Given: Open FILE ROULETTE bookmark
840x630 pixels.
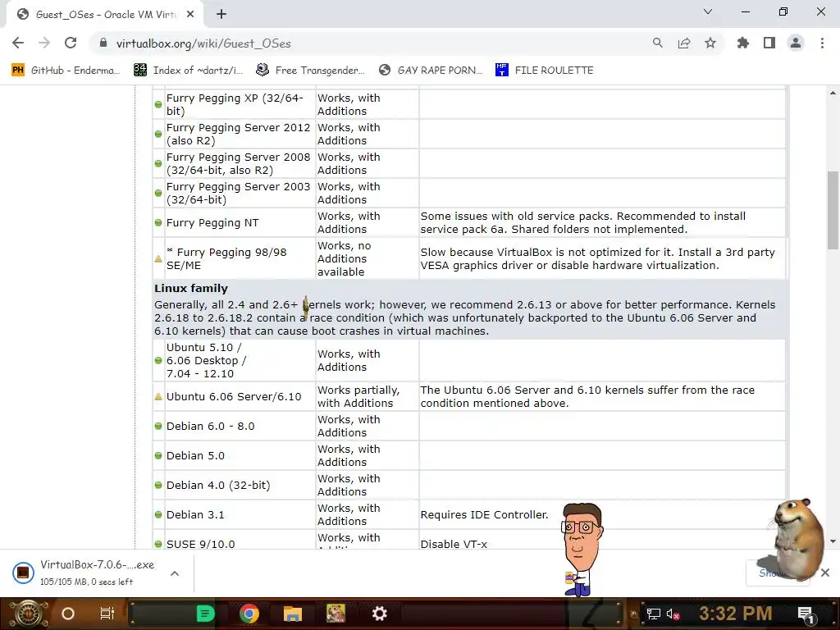Looking at the screenshot, I should (x=545, y=71).
